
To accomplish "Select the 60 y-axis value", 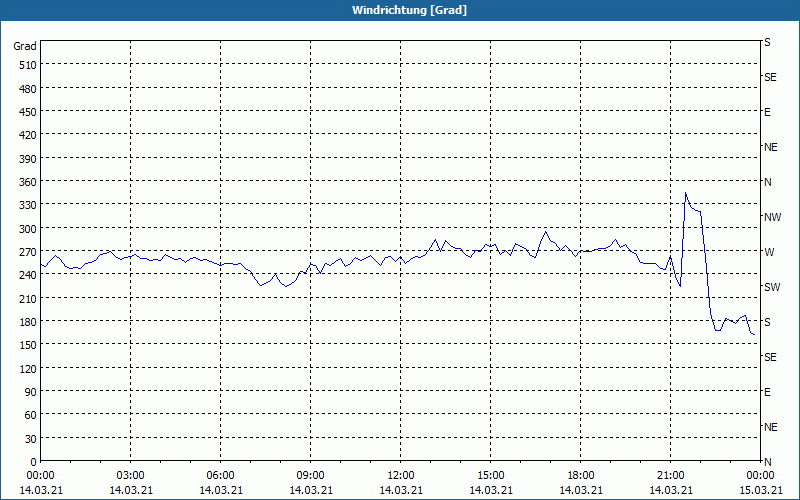I will pyautogui.click(x=31, y=415).
